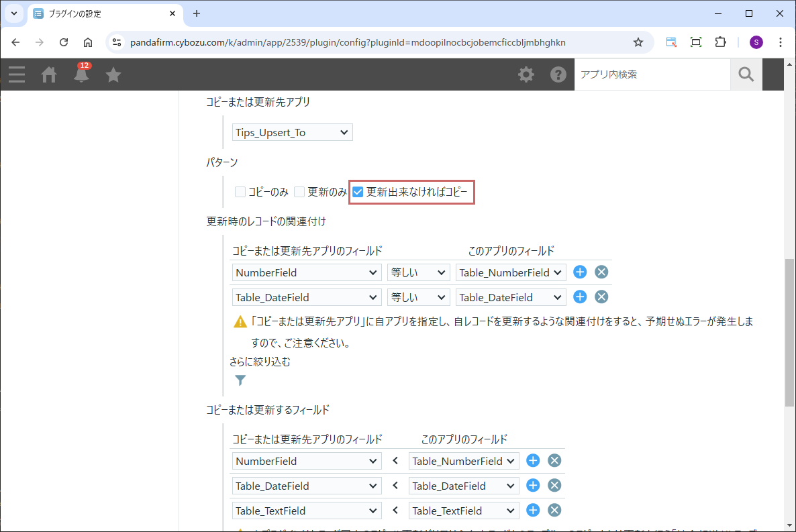The height and width of the screenshot is (532, 796).
Task: Check the 更新のみ checkbox
Action: (x=299, y=193)
